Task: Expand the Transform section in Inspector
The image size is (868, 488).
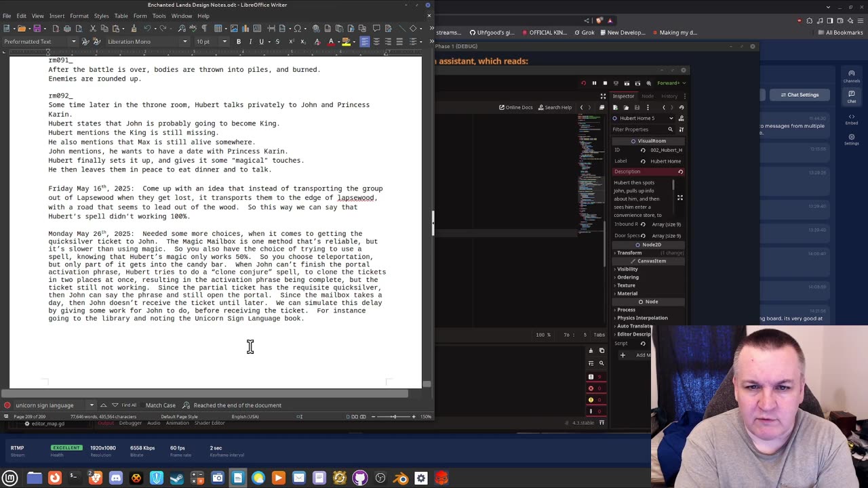Action: click(x=629, y=253)
